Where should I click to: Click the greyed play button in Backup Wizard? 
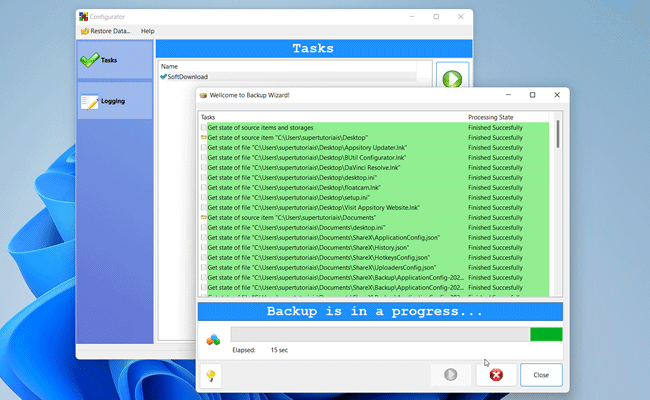pyautogui.click(x=451, y=375)
